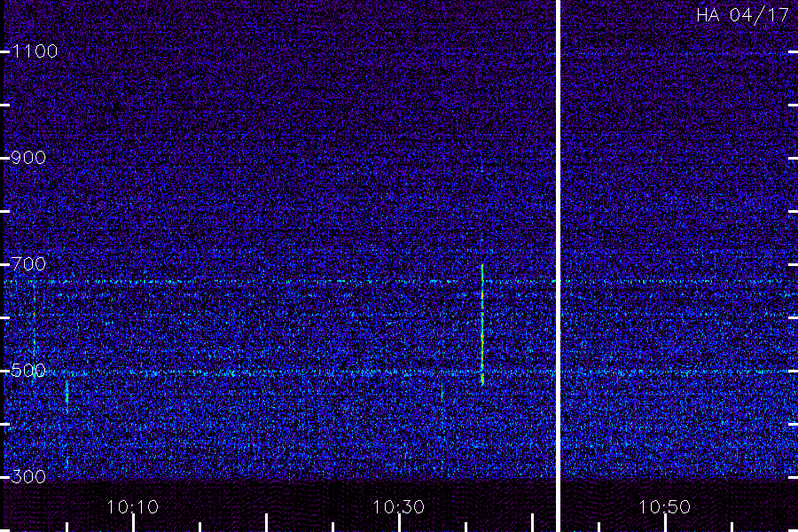Click the 900 frequency axis label
The height and width of the screenshot is (532, 798).
click(28, 158)
